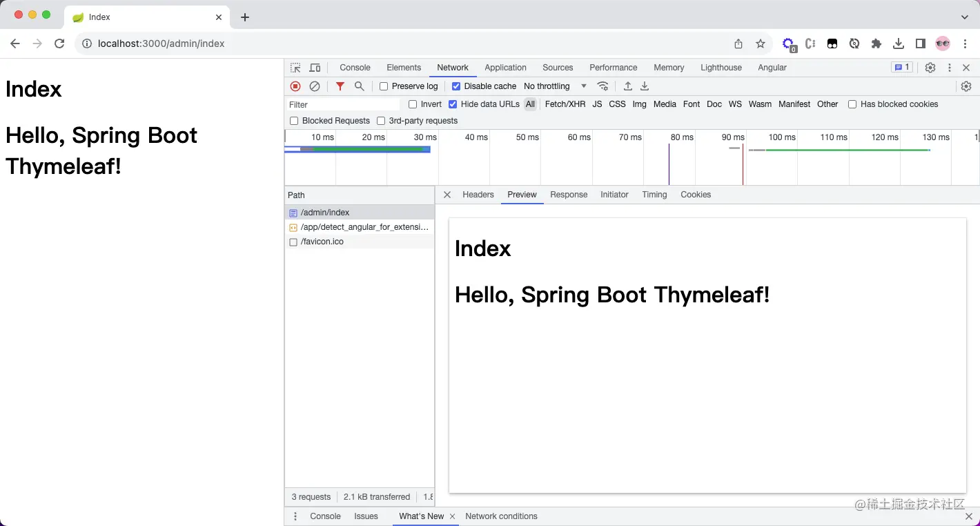Screen dimensions: 980x526
Task: Filter by JS requests
Action: 597,104
